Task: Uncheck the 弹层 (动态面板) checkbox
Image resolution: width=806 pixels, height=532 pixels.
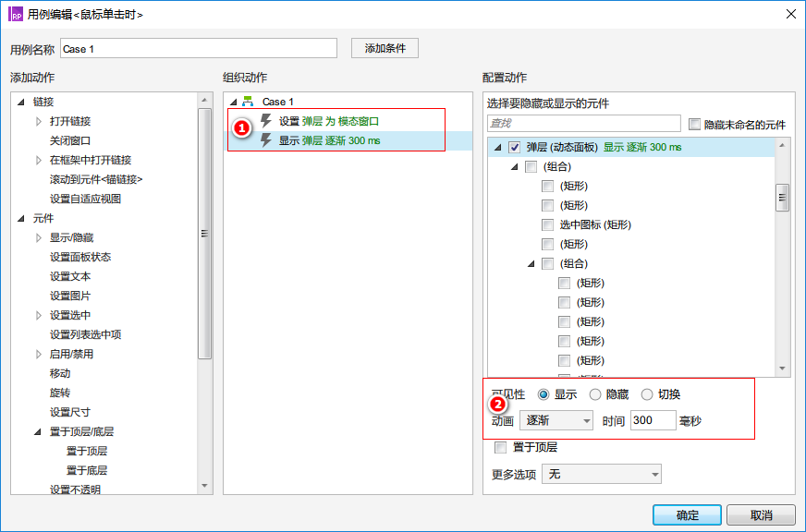Action: tap(514, 148)
